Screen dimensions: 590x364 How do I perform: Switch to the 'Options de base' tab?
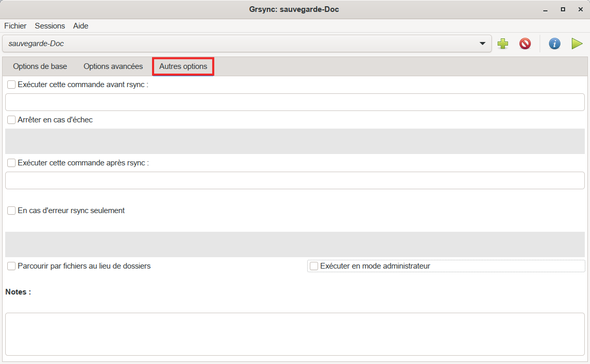point(40,66)
